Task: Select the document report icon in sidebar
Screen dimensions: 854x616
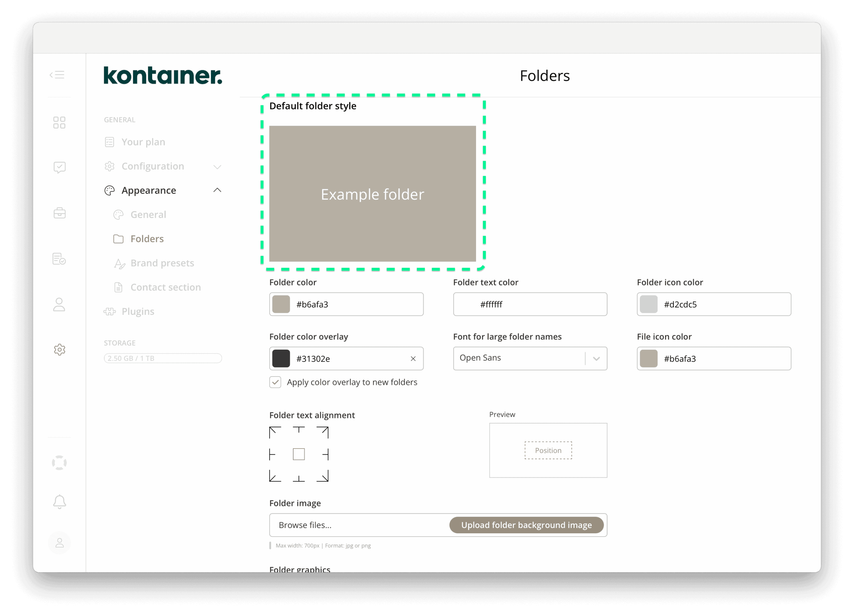Action: coord(59,259)
